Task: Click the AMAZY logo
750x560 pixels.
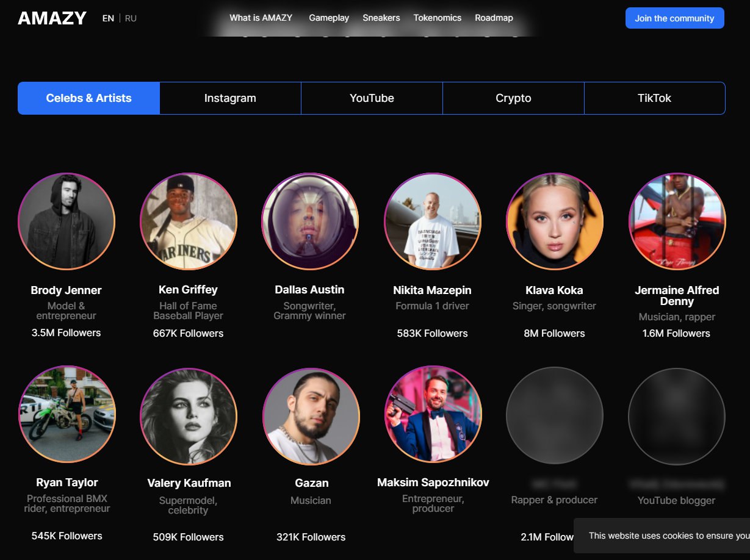Action: pyautogui.click(x=52, y=18)
